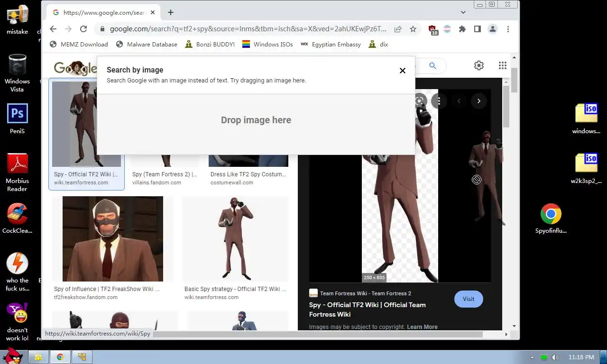Toggle the Chrome side panel
The width and height of the screenshot is (607, 364).
(478, 29)
